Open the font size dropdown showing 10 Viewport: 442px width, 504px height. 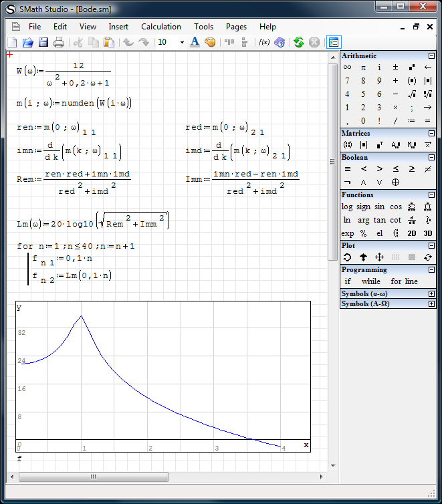coord(181,43)
